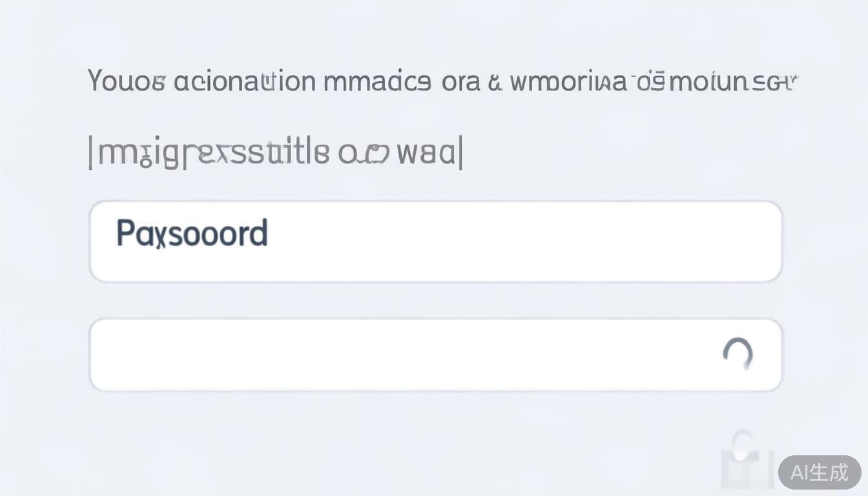Click the word "ora" in the heading

pos(461,82)
